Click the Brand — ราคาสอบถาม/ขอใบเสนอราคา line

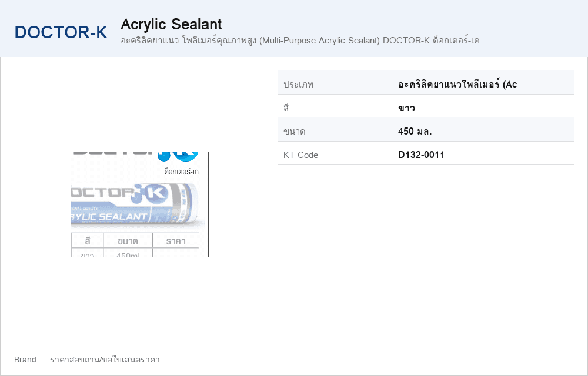(x=87, y=360)
